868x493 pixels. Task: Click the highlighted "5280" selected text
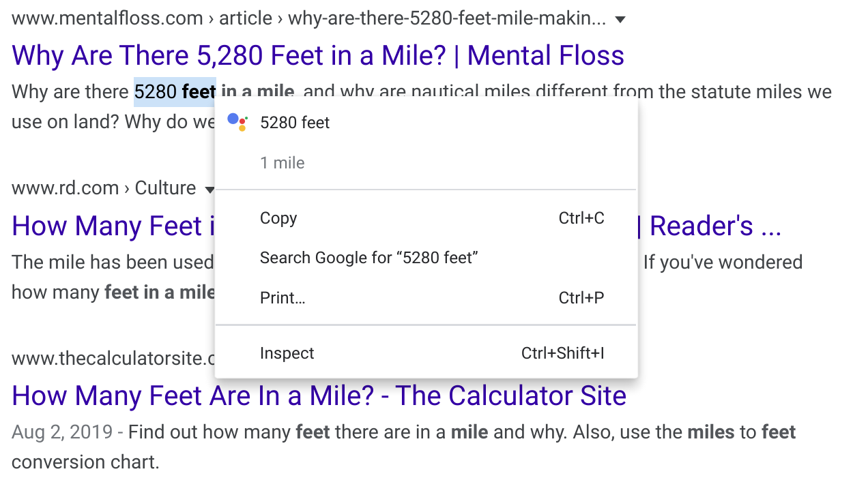tap(156, 92)
